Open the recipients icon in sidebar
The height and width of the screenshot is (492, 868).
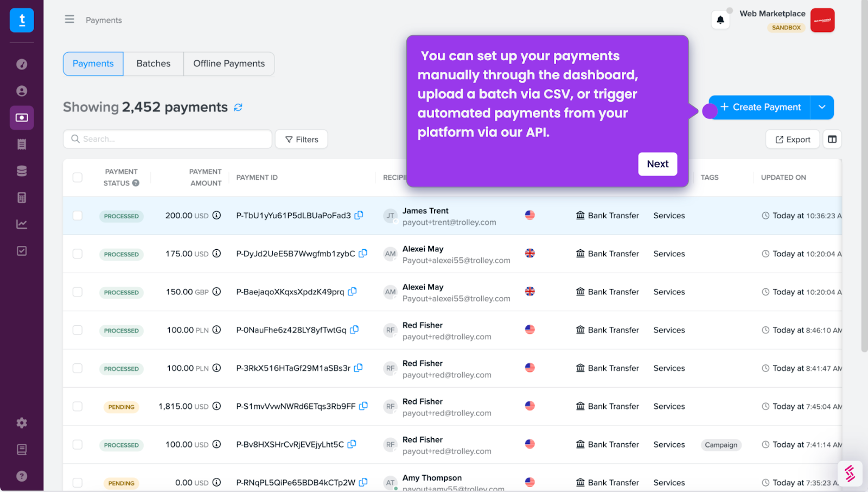coord(22,91)
